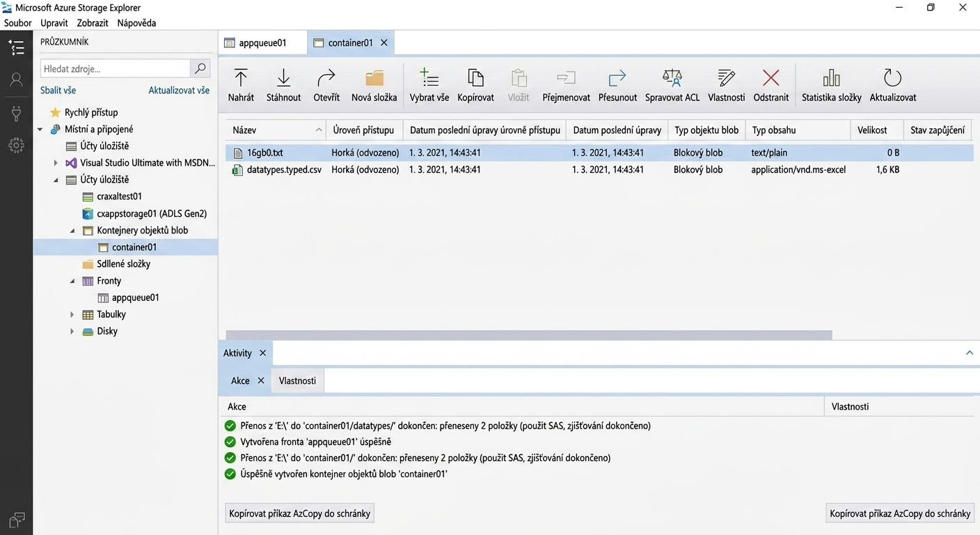980x535 pixels.
Task: Select container01 in explorer tree
Action: pos(134,247)
